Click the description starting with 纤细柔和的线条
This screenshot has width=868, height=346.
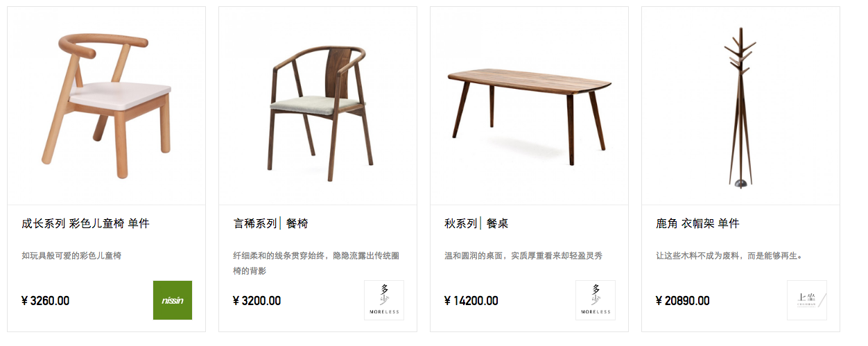click(316, 263)
